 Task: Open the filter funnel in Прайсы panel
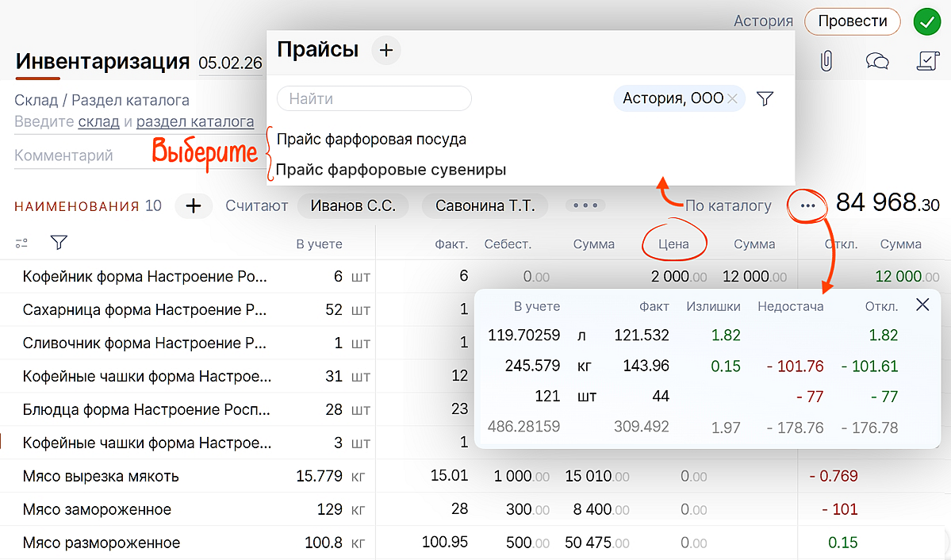(765, 98)
